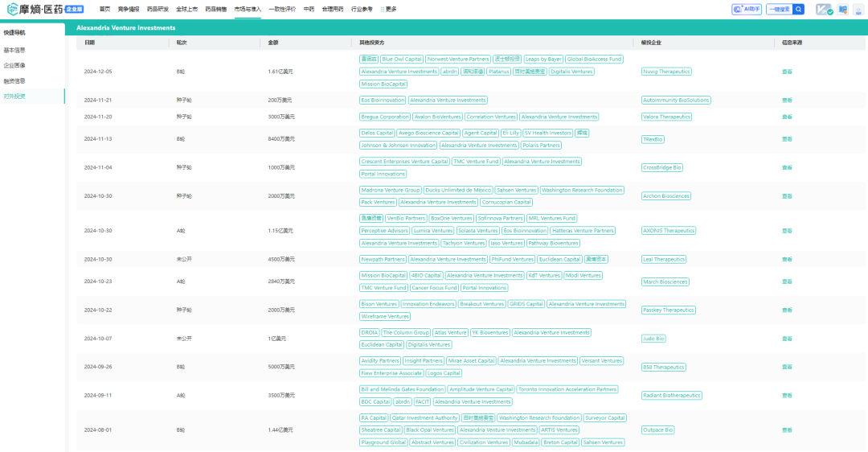Open the 合理用药 menu item

(x=333, y=10)
